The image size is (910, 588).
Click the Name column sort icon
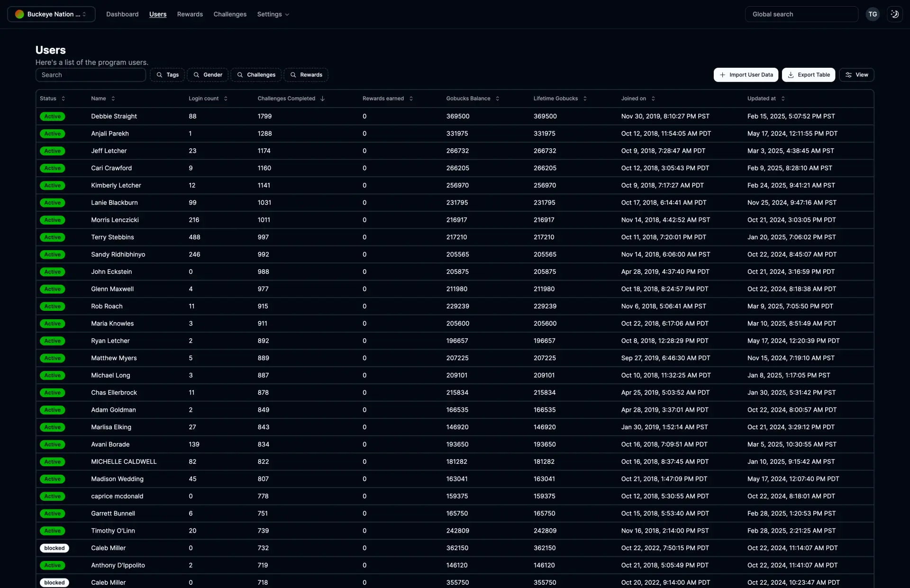(x=113, y=99)
